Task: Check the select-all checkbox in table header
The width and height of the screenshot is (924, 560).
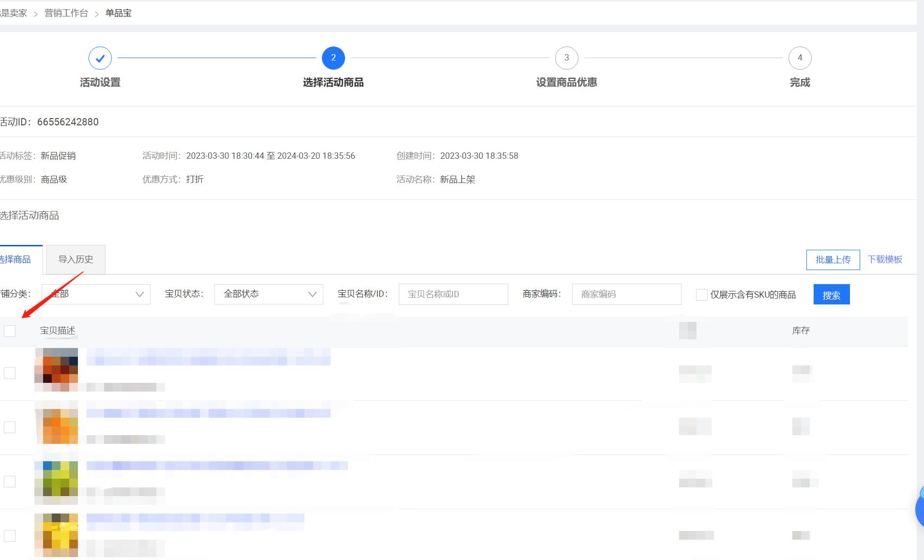Action: (x=10, y=331)
